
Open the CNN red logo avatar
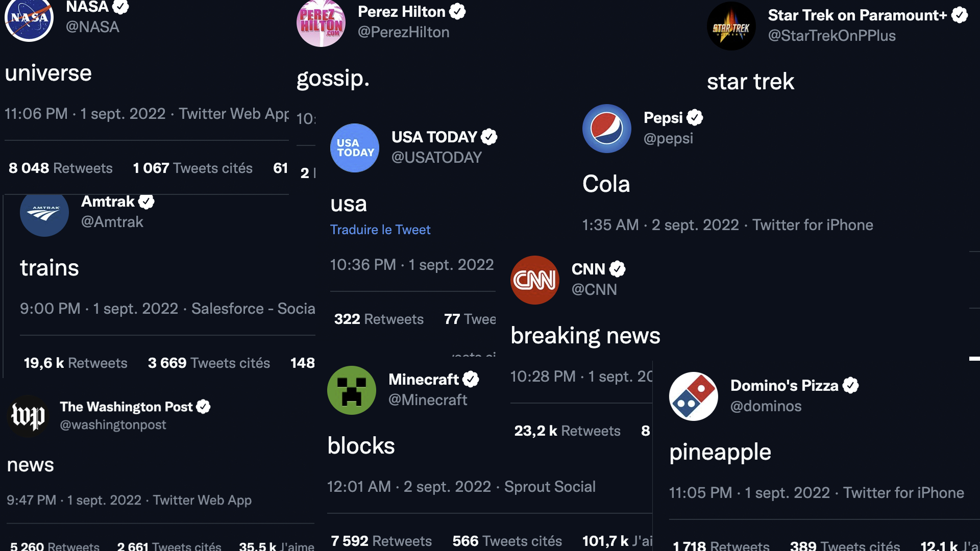click(x=535, y=280)
